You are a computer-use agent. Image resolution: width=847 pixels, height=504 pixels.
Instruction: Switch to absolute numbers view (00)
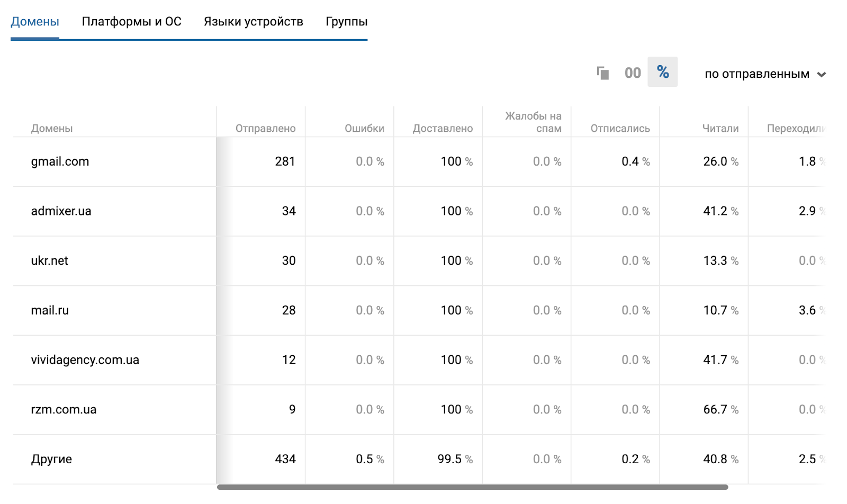click(633, 73)
